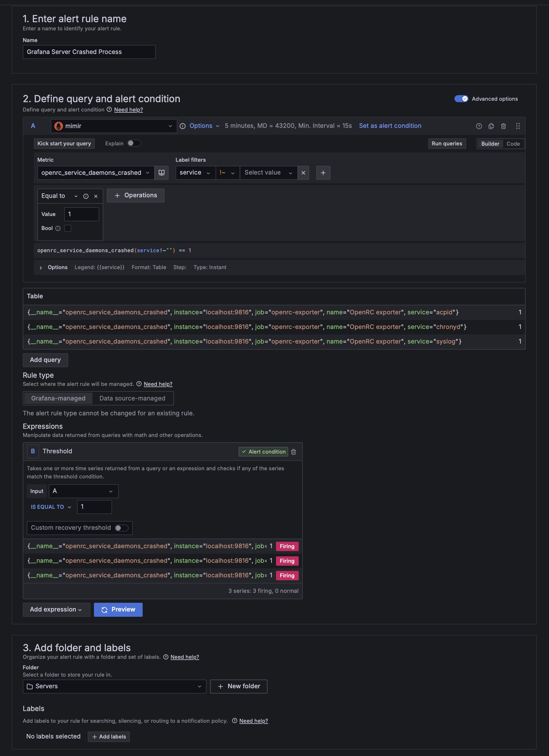Change the IS EQUAL TO condition
The image size is (549, 756).
tap(51, 507)
